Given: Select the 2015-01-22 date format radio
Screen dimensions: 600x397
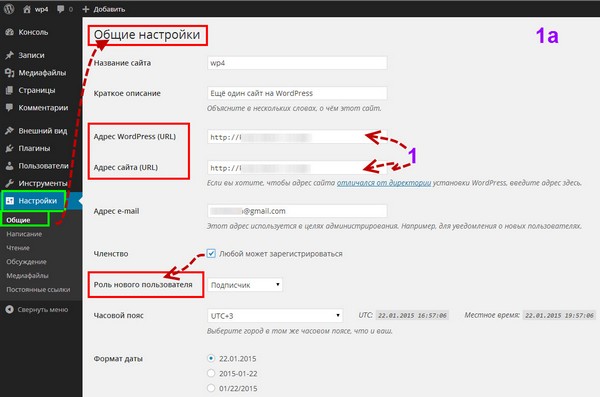Looking at the screenshot, I should (x=211, y=373).
